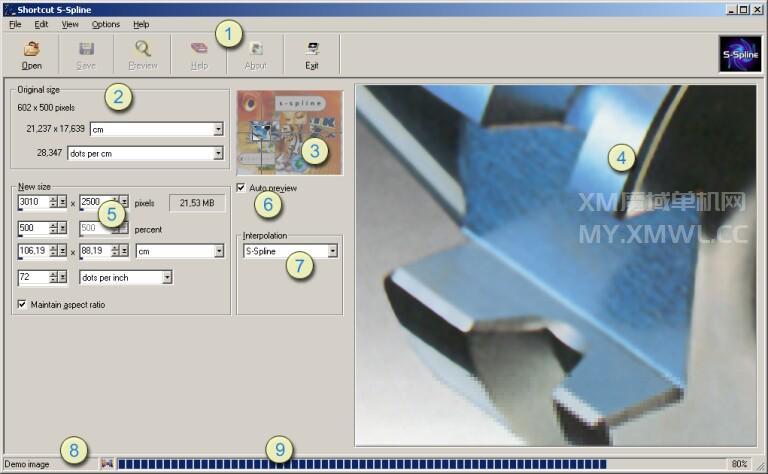
Task: Click the source image thumbnail
Action: [290, 133]
